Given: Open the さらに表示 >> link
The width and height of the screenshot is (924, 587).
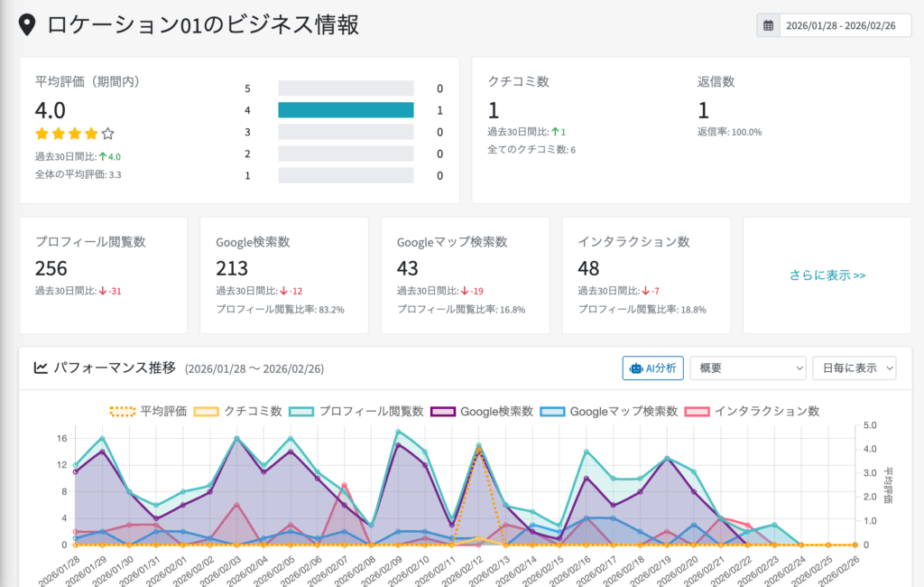Looking at the screenshot, I should (x=827, y=275).
